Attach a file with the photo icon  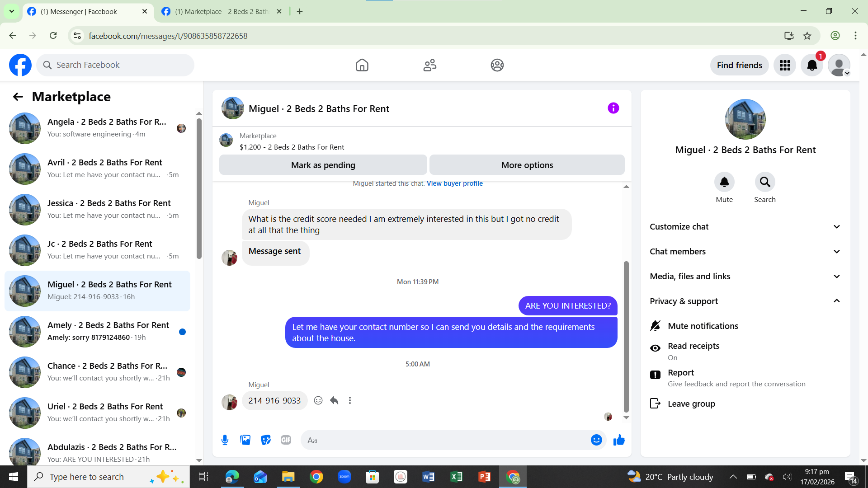(245, 440)
